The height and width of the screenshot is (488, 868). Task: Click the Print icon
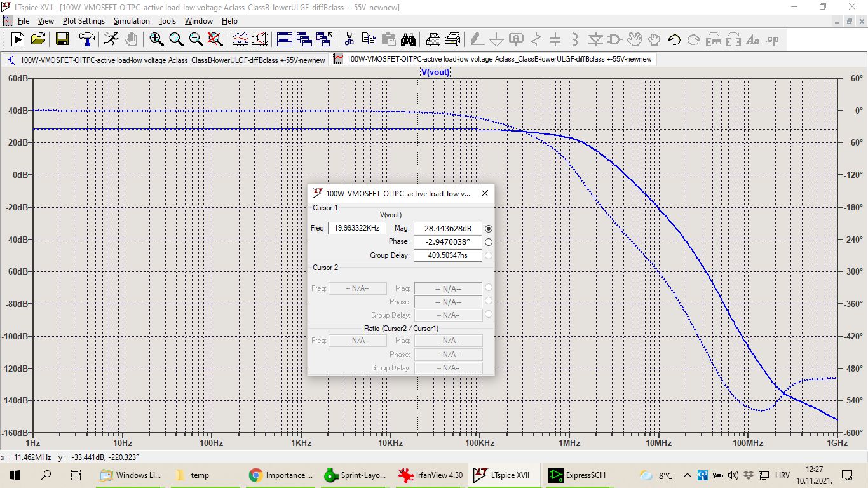[452, 39]
